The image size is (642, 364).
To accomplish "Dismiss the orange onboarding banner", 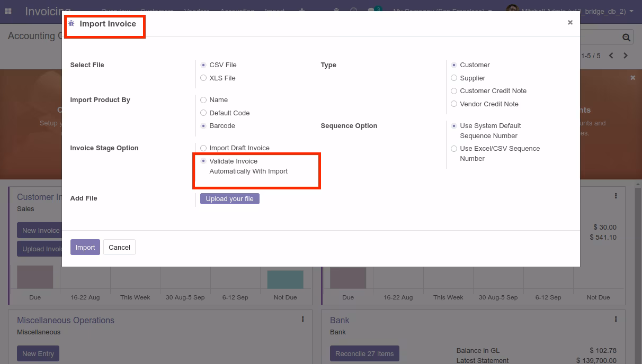I will point(632,78).
